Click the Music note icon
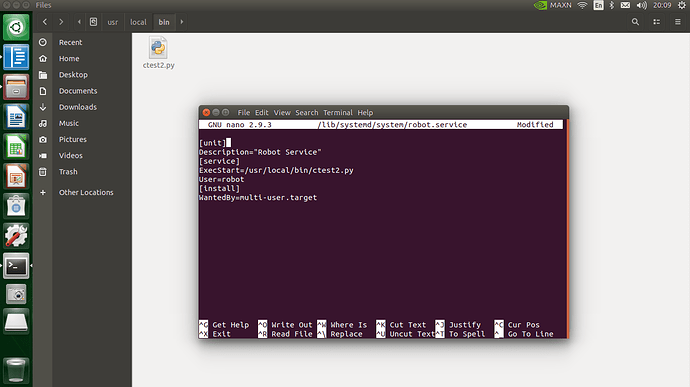Screen dimensions: 690x387 43,123
